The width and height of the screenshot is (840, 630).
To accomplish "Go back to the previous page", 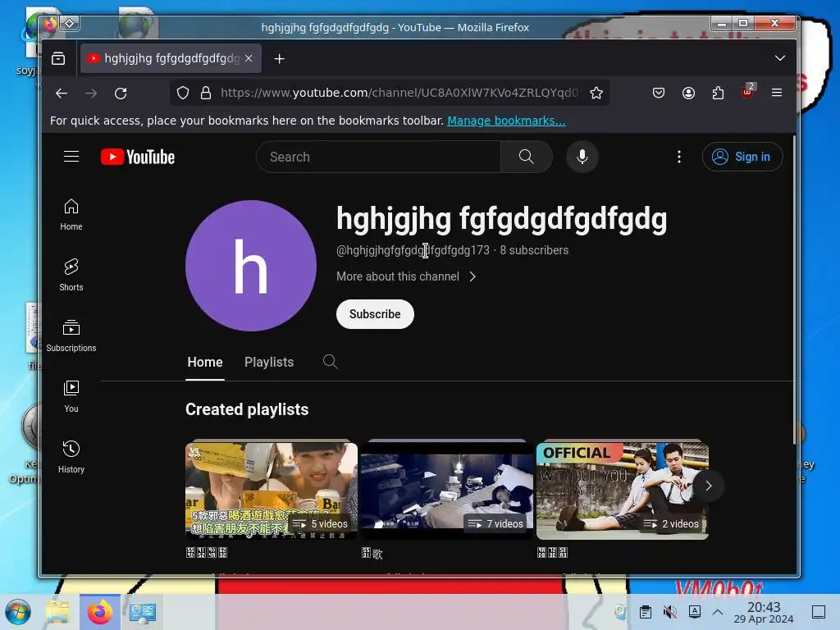I will tap(62, 94).
